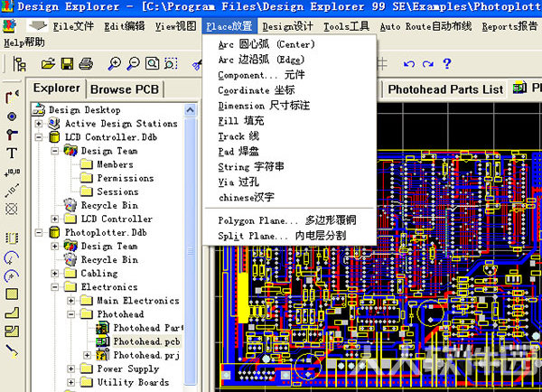The height and width of the screenshot is (392, 542).
Task: Open the View视图 menu
Action: point(175,26)
